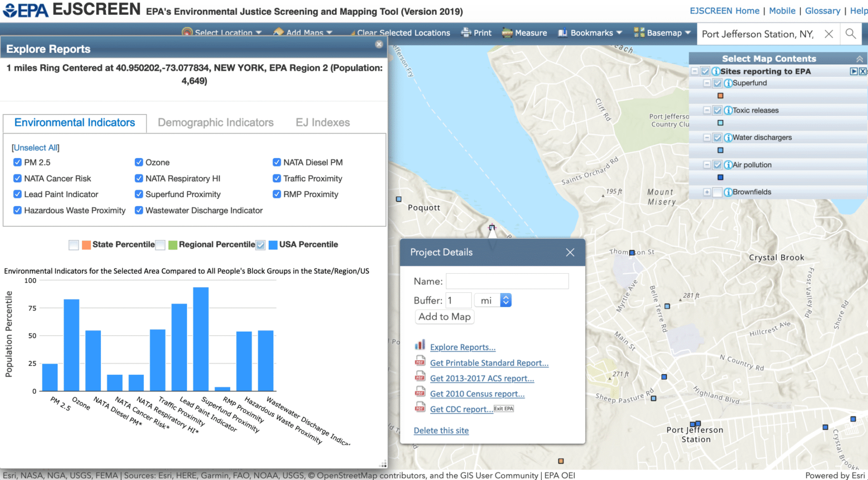Open Get Printable Standard Report link
The width and height of the screenshot is (868, 480).
489,363
